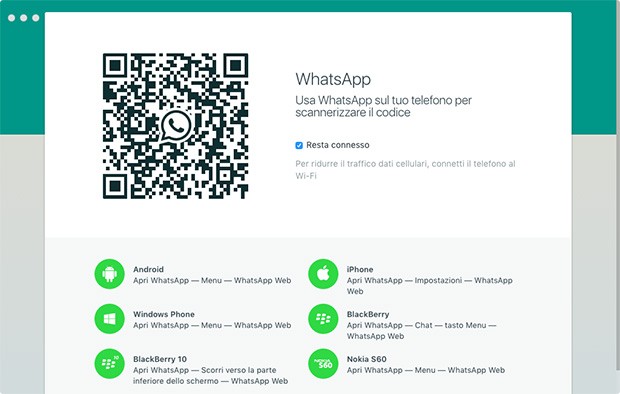620x394 pixels.
Task: Click the Android robot icon
Action: coord(110,274)
